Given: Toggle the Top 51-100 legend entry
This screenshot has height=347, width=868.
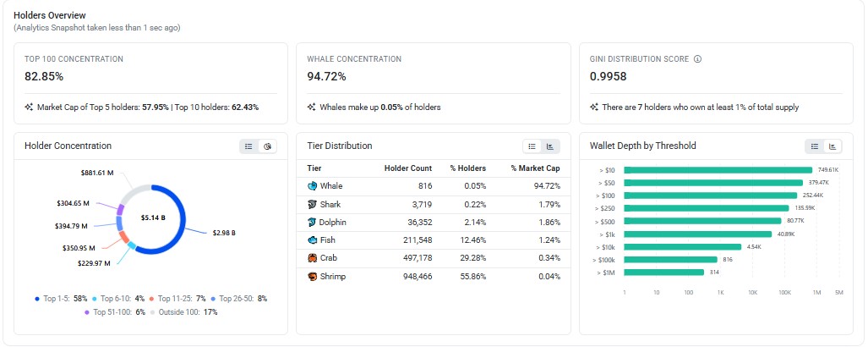Looking at the screenshot, I should click(x=115, y=312).
